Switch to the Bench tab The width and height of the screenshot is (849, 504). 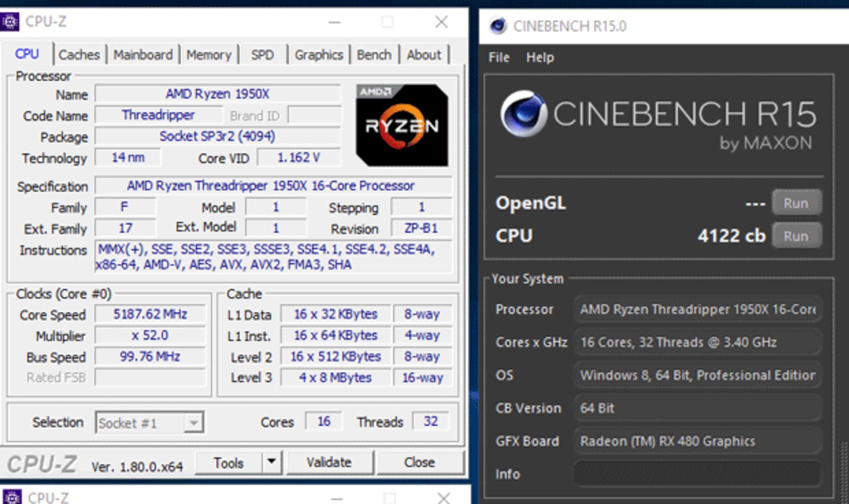(x=374, y=55)
